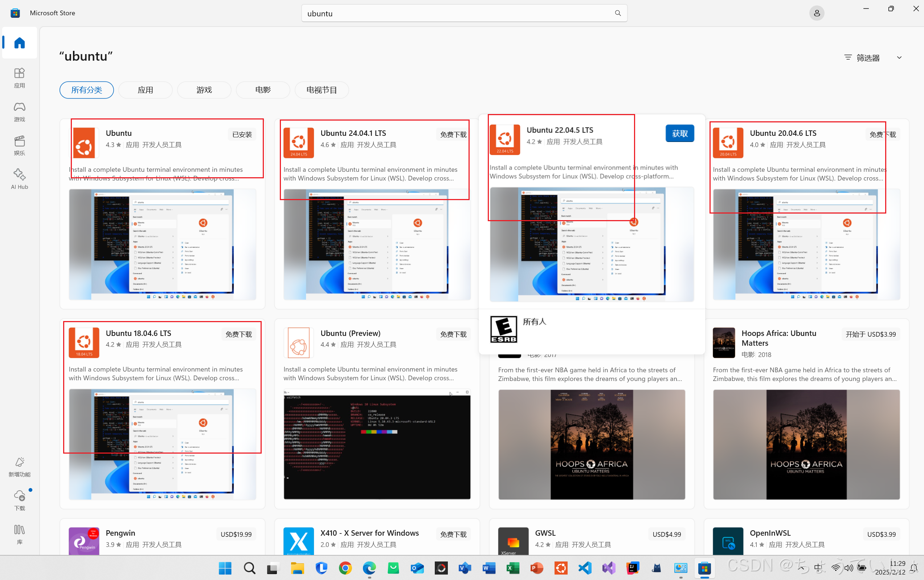Viewport: 924px width, 580px height.
Task: Click the X410 app icon
Action: pyautogui.click(x=299, y=541)
